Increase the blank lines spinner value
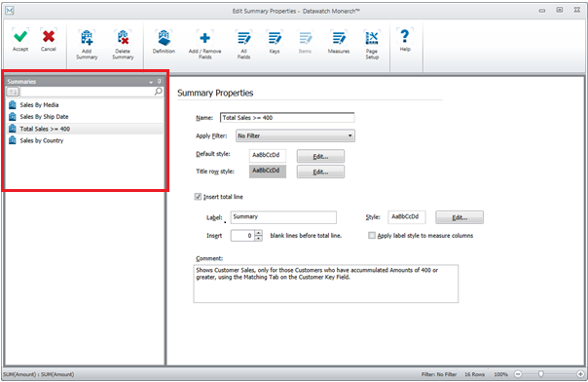Viewport: 588px width, 382px height. click(258, 233)
